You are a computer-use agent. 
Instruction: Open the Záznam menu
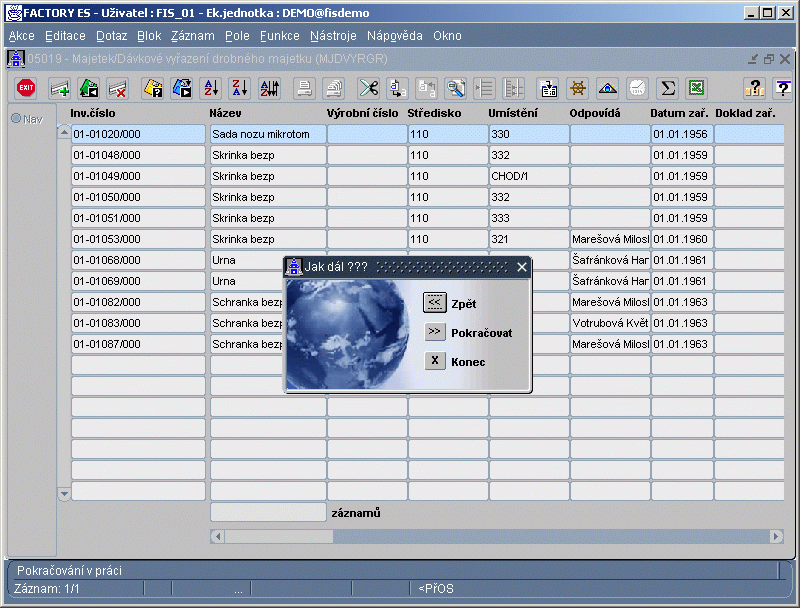coord(193,36)
